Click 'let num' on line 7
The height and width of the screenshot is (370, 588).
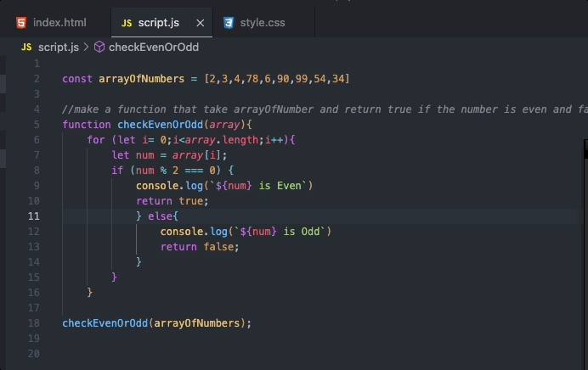click(x=133, y=155)
